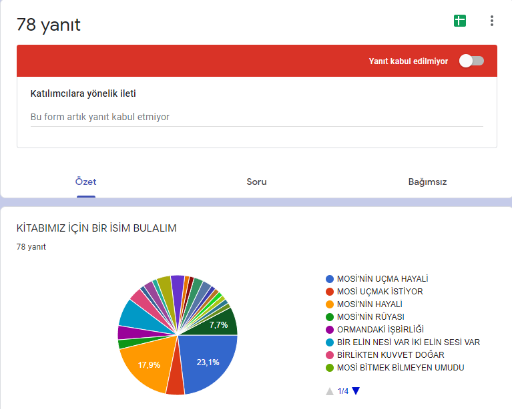Switch to the Soru tab
This screenshot has height=409, width=512.
click(256, 182)
